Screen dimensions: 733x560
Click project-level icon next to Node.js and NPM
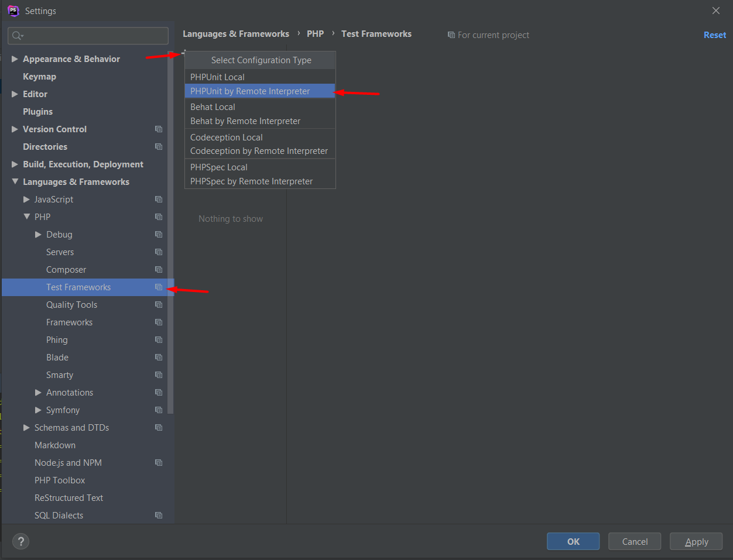pos(159,462)
